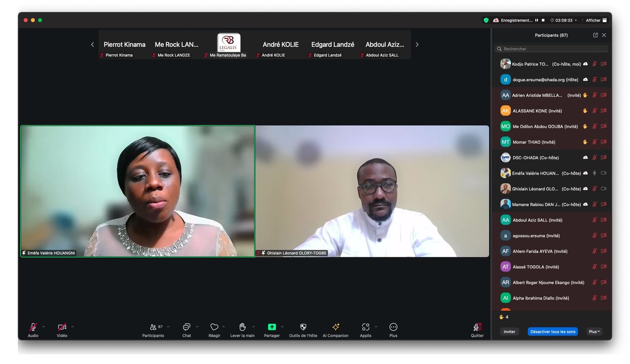Screen dimensions: 630x364
Task: Select Me Ramatoulaye Ba's LEGALIS thumbnail
Action: pos(229,45)
